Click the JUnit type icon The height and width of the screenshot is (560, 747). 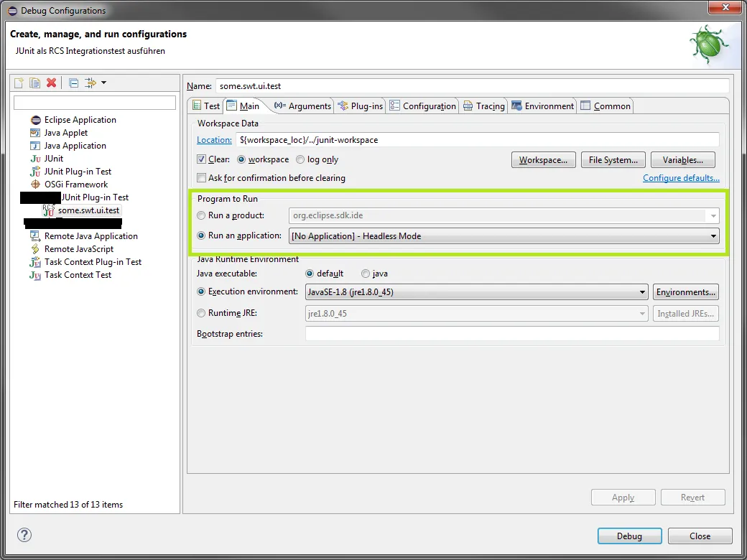point(35,159)
